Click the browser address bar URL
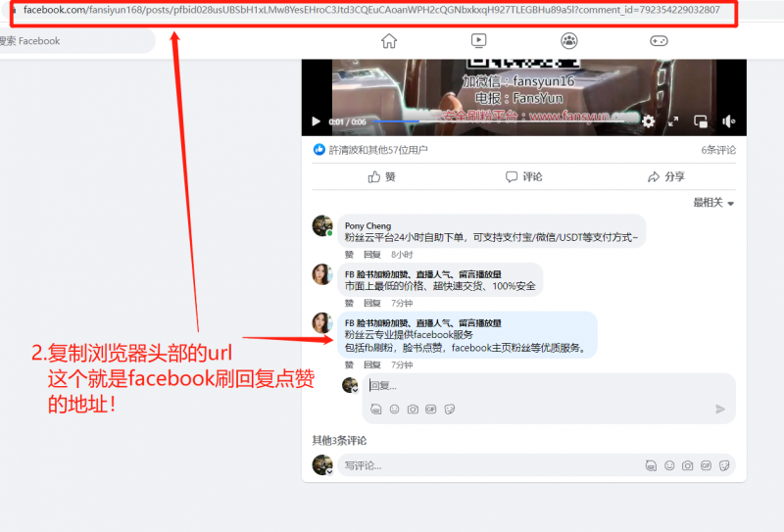This screenshot has height=532, width=784. pos(371,10)
